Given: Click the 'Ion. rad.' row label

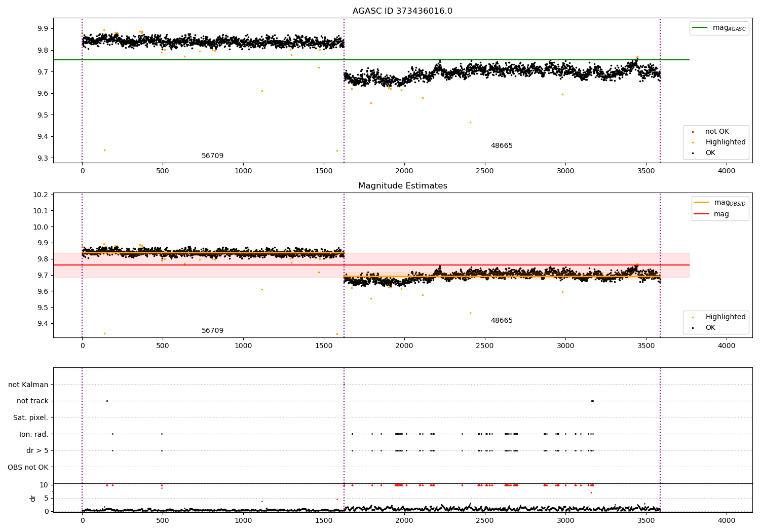Looking at the screenshot, I should 34,434.
